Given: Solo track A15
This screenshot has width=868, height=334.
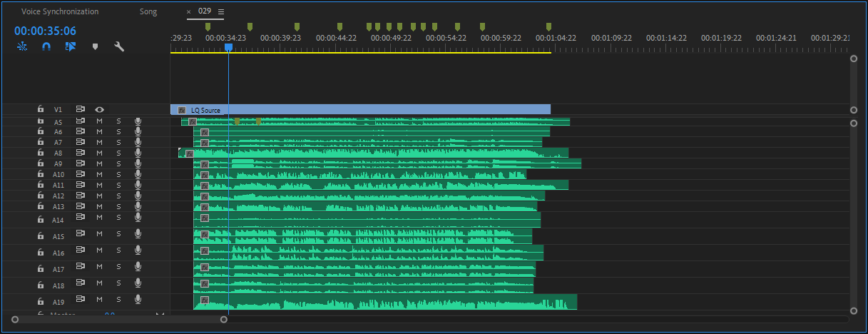Looking at the screenshot, I should pyautogui.click(x=119, y=235).
